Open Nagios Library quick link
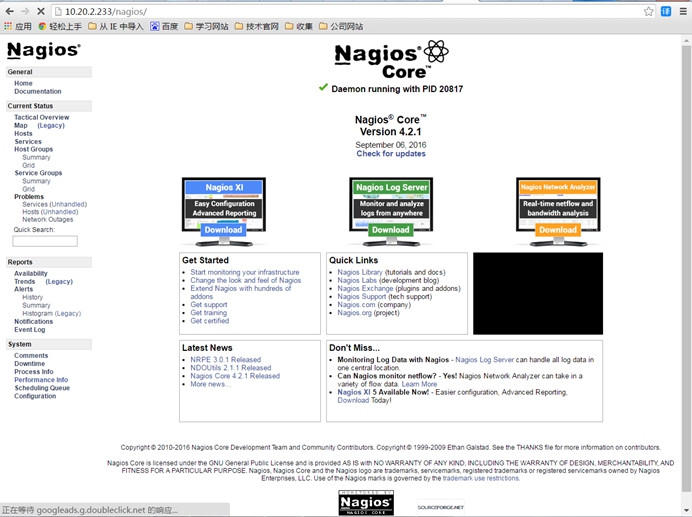Image resolution: width=692 pixels, height=517 pixels. click(x=360, y=272)
